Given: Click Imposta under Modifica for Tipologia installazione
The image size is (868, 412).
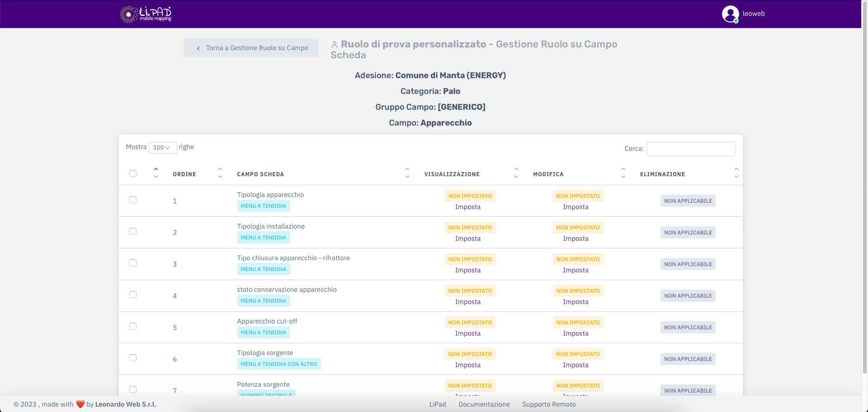Looking at the screenshot, I should coord(576,239).
